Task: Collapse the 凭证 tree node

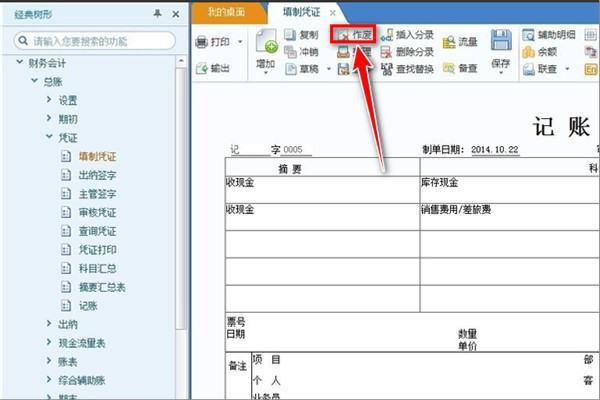Action: point(49,138)
